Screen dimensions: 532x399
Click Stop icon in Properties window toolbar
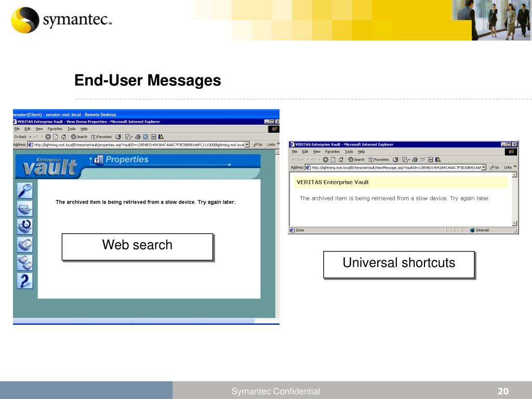(x=48, y=137)
